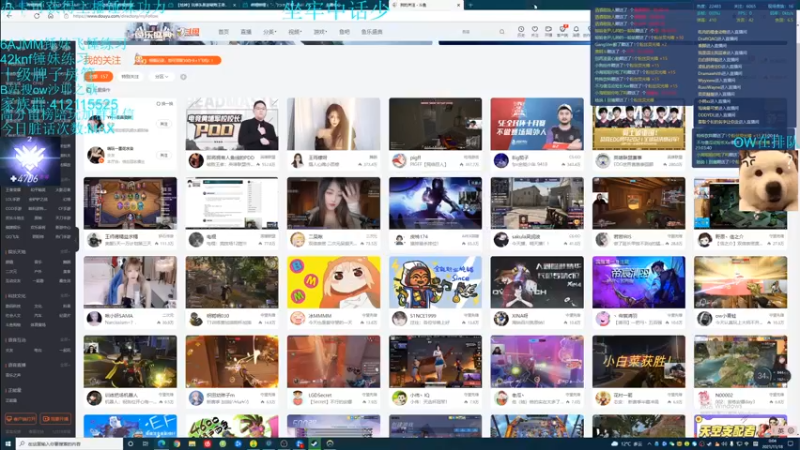Open the Douyu history clock icon

[521, 30]
